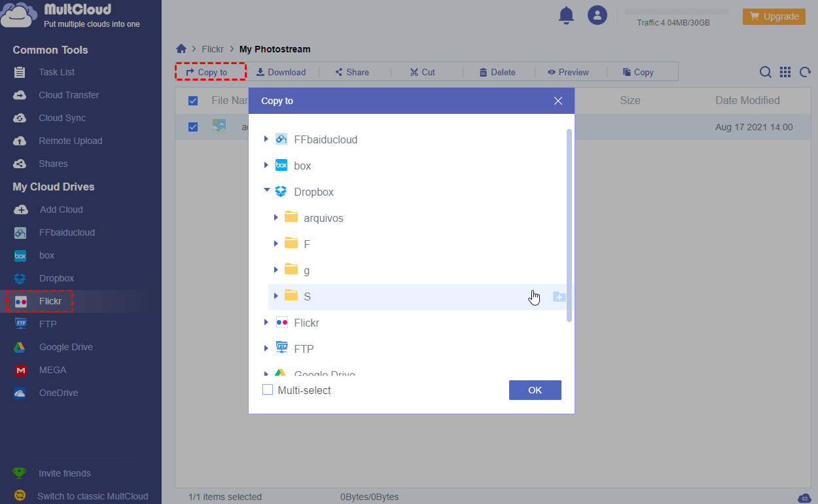
Task: Click OK in Copy to dialog
Action: click(535, 390)
